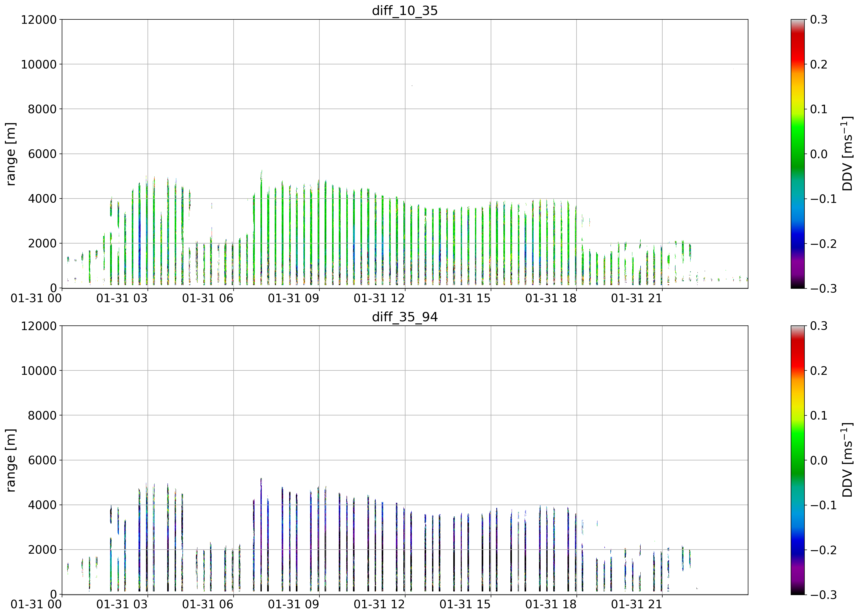
Task: Click '01-31 15' x-tick under diff_35_94 plot
Action: tap(465, 605)
